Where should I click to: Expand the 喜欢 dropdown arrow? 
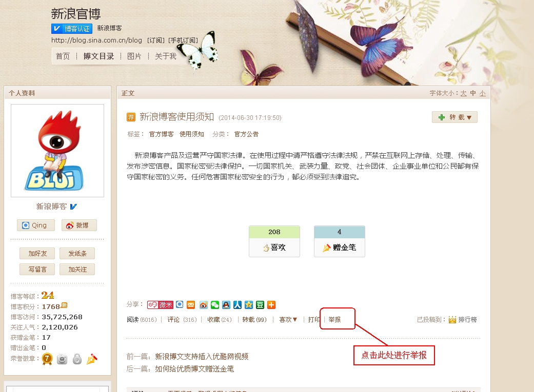(295, 320)
